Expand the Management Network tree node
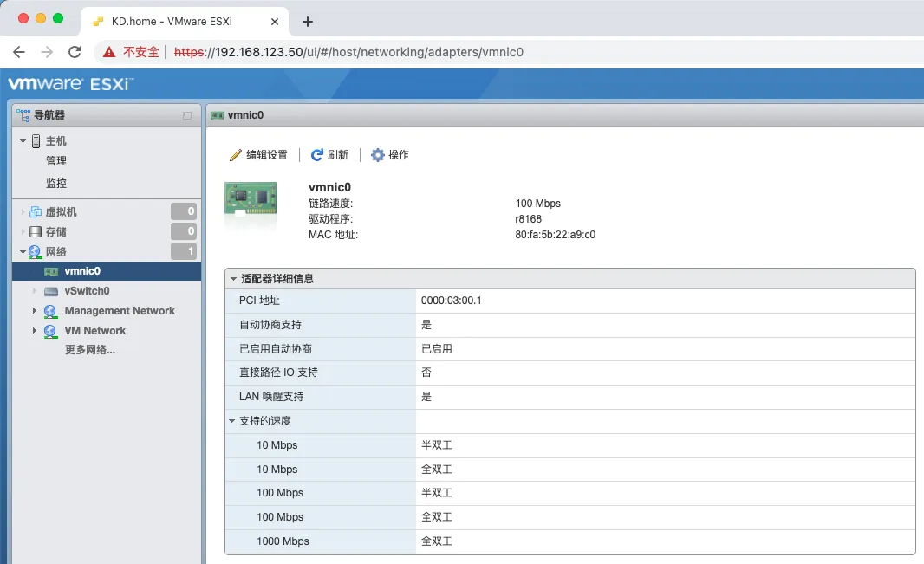This screenshot has height=564, width=924. (x=34, y=311)
